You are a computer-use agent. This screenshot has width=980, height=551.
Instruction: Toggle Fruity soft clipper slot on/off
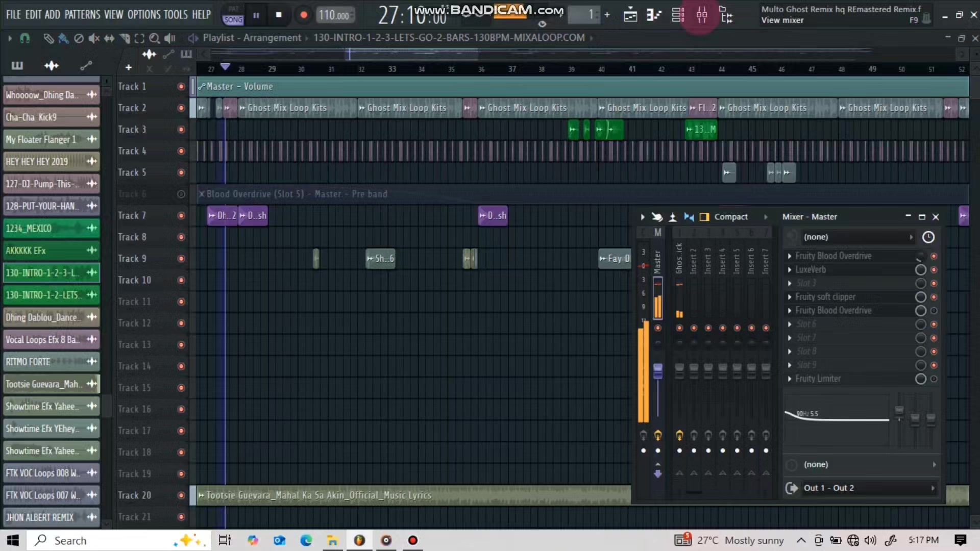(934, 297)
